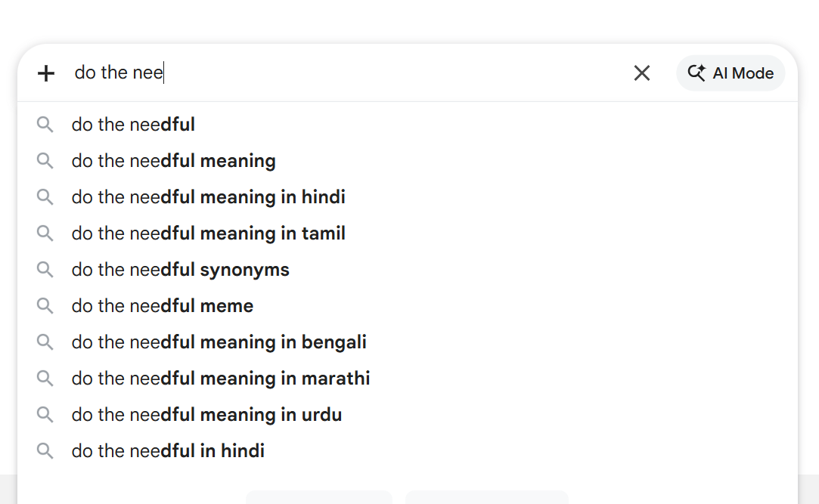The height and width of the screenshot is (504, 819).
Task: Select suggestion "do the needful"
Action: (x=133, y=125)
